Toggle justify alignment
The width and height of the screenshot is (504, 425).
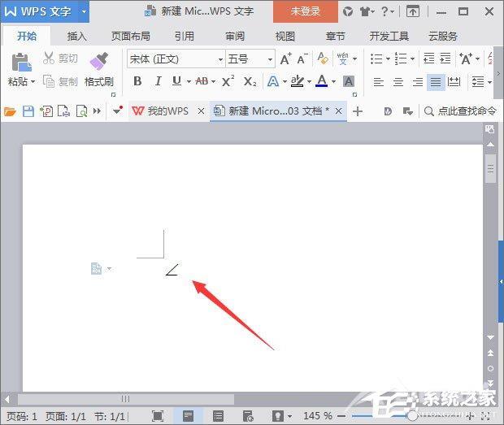pyautogui.click(x=436, y=82)
